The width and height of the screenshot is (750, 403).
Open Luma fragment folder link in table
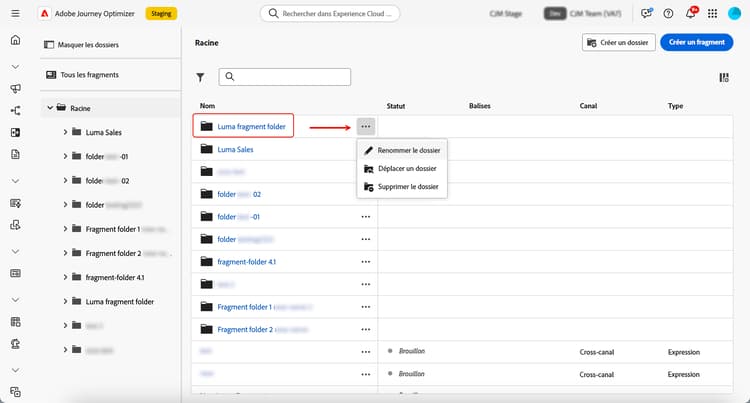[251, 127]
